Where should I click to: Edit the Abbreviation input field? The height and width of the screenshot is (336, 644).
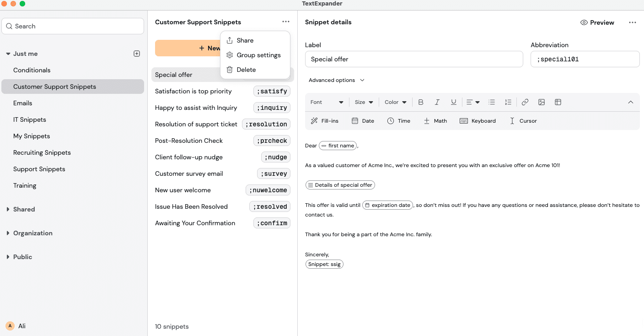click(x=585, y=59)
